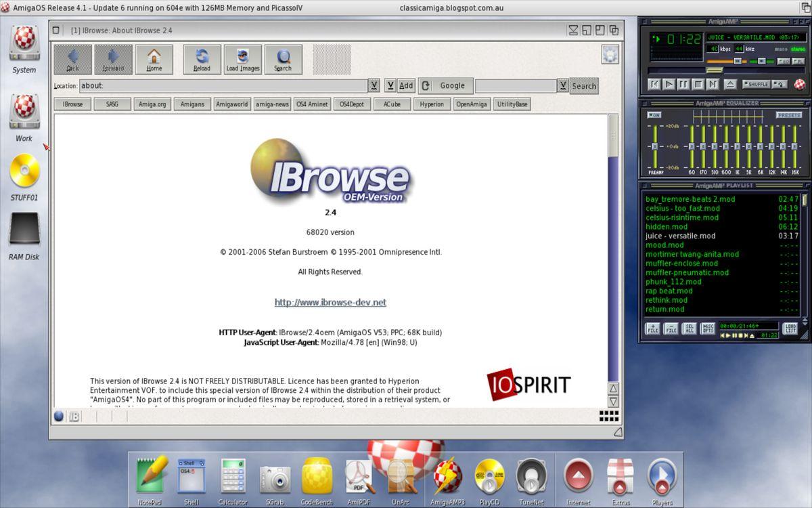Pause playback in AmigaAMP
Image resolution: width=812 pixels, height=508 pixels.
[x=683, y=85]
